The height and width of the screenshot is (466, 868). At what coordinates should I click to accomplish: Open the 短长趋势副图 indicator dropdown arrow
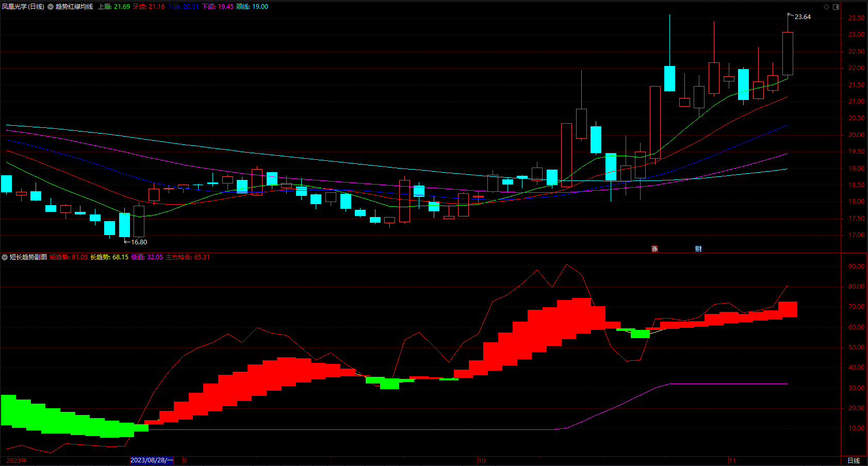(5, 257)
